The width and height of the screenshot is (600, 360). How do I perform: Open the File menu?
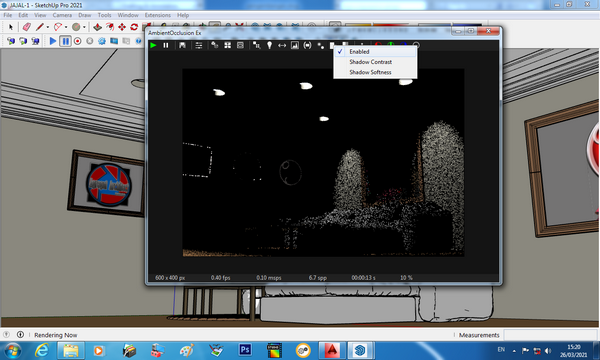[x=8, y=15]
